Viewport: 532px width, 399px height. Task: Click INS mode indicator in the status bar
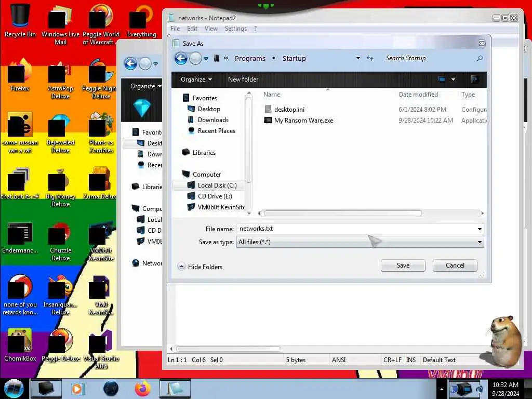(x=410, y=360)
